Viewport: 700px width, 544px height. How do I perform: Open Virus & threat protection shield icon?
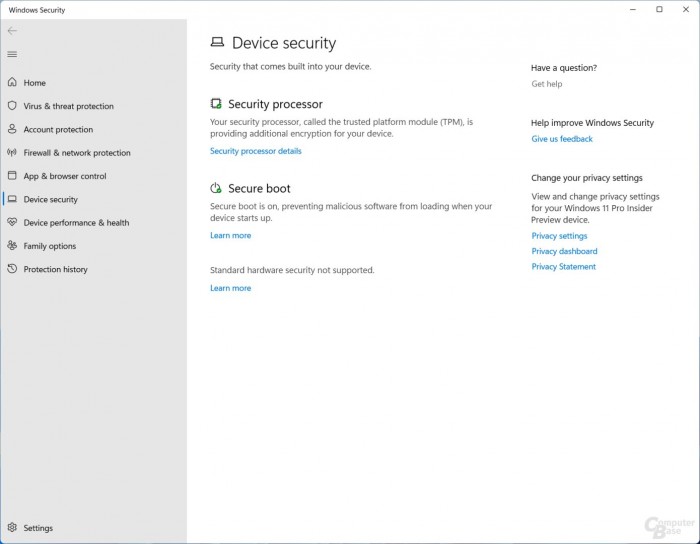[x=12, y=106]
